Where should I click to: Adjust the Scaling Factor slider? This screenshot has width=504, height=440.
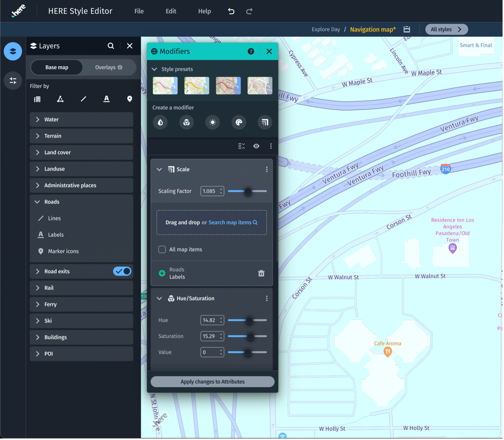247,191
